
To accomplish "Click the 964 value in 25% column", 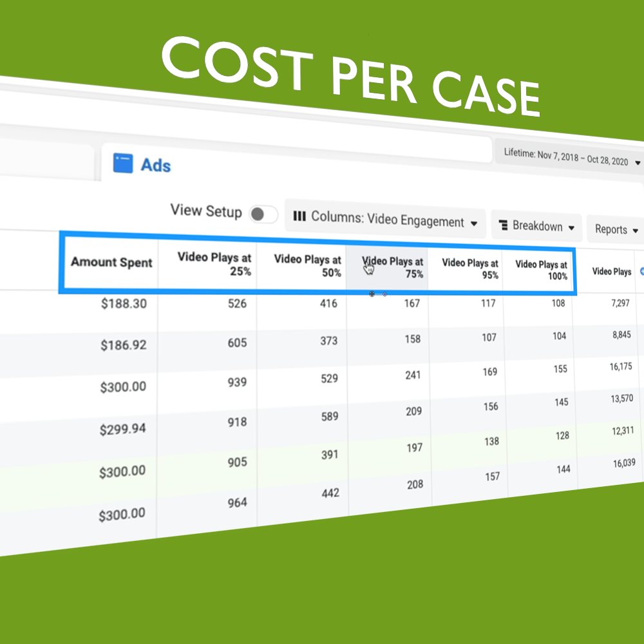I will (238, 502).
